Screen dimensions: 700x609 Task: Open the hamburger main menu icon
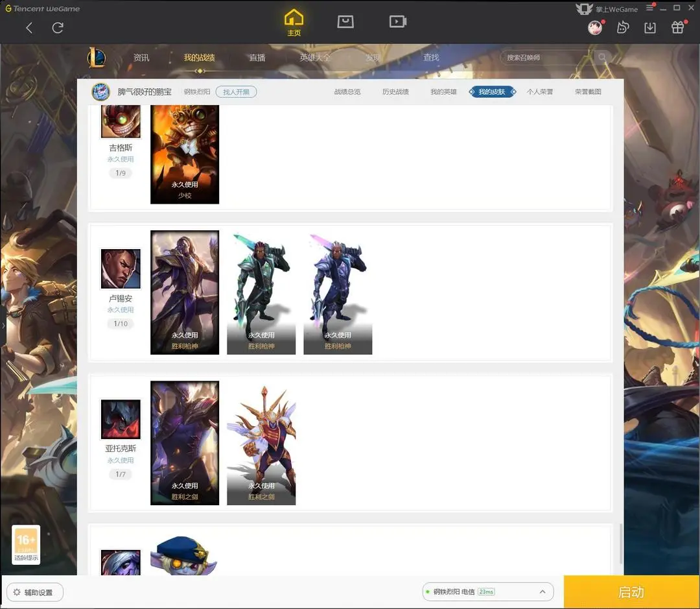pyautogui.click(x=649, y=8)
